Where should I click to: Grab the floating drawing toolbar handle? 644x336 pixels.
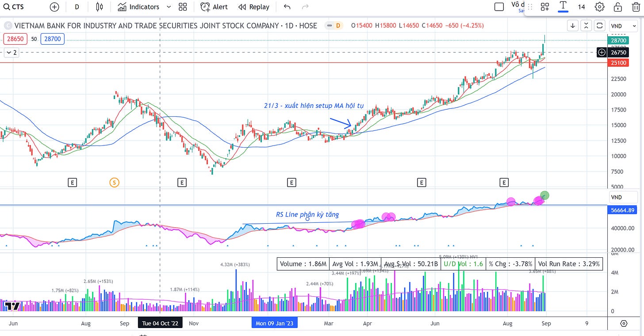click(530, 7)
